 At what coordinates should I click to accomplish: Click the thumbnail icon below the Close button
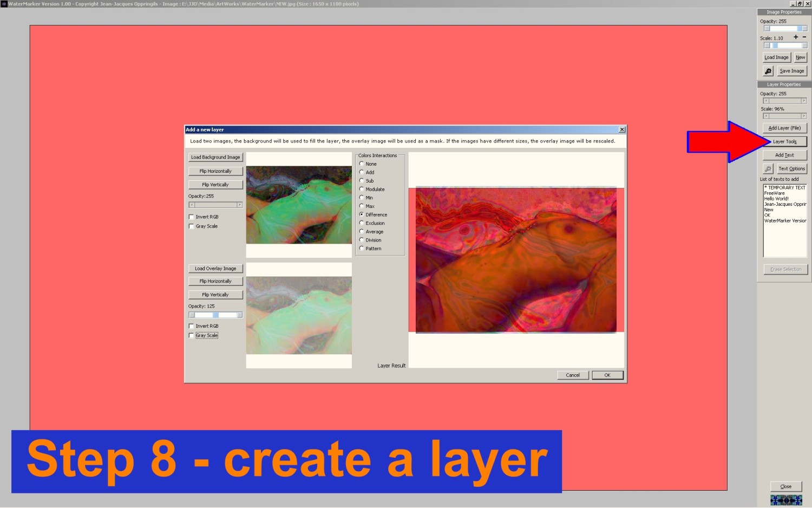point(786,500)
